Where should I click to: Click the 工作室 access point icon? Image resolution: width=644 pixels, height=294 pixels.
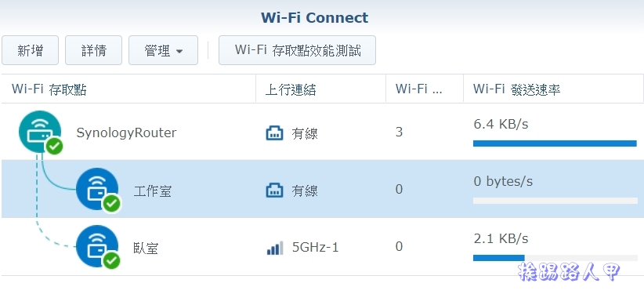click(x=97, y=189)
